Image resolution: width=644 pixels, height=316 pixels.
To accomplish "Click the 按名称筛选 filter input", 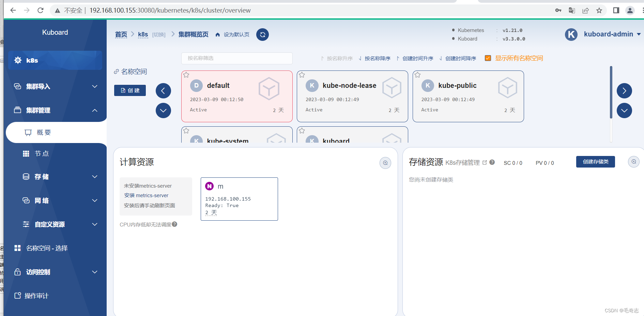I will coord(237,58).
